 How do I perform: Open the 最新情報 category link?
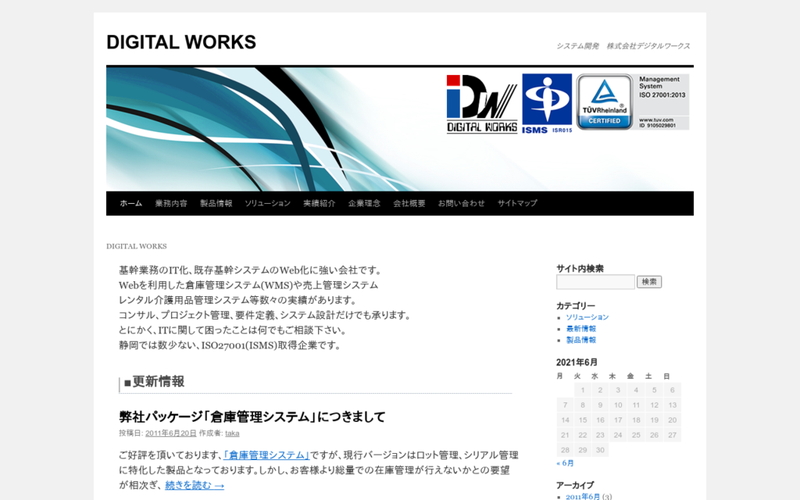[x=581, y=328]
